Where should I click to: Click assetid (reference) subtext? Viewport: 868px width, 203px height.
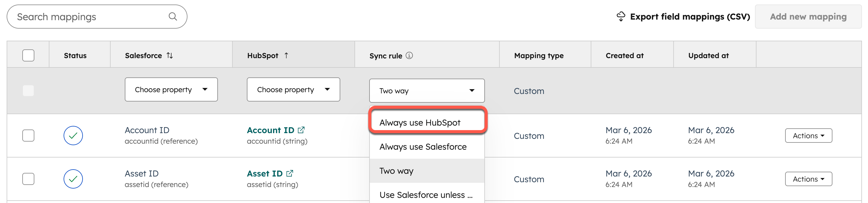(156, 185)
